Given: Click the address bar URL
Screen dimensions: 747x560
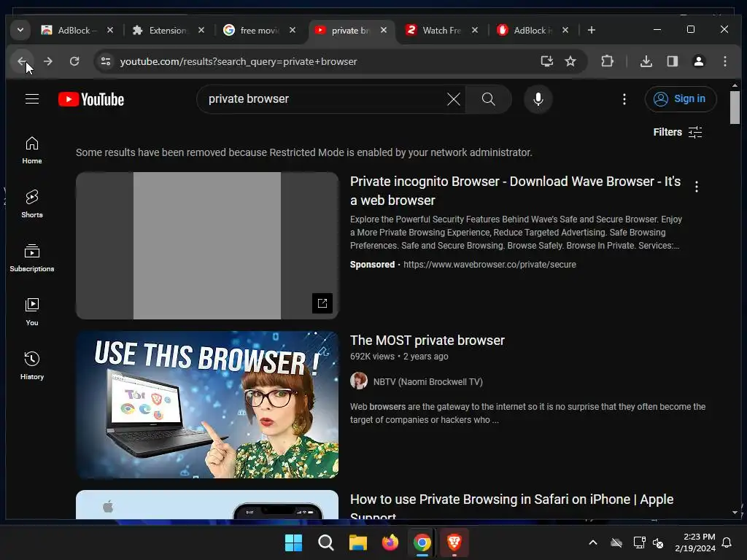Looking at the screenshot, I should point(239,61).
